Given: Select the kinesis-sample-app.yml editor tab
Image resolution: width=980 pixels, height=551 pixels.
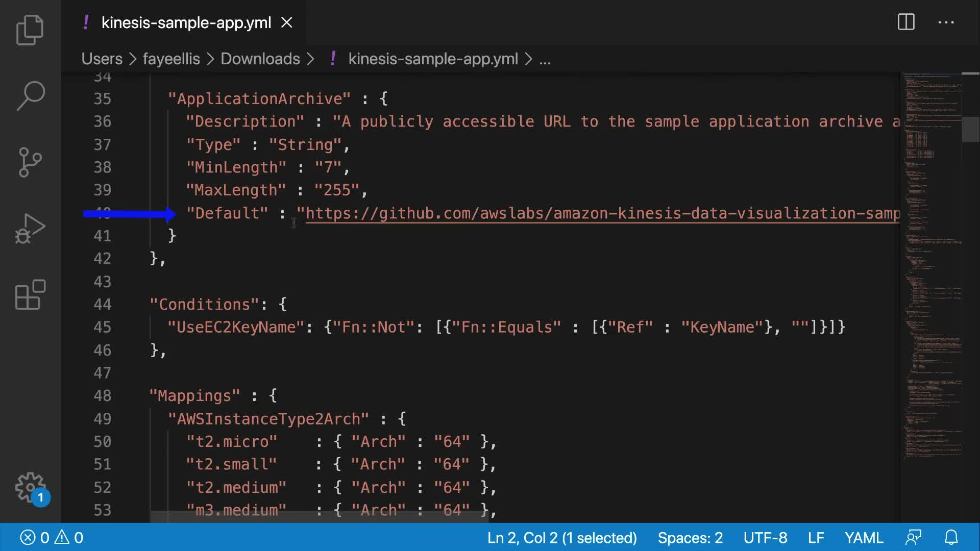Looking at the screenshot, I should [x=186, y=22].
